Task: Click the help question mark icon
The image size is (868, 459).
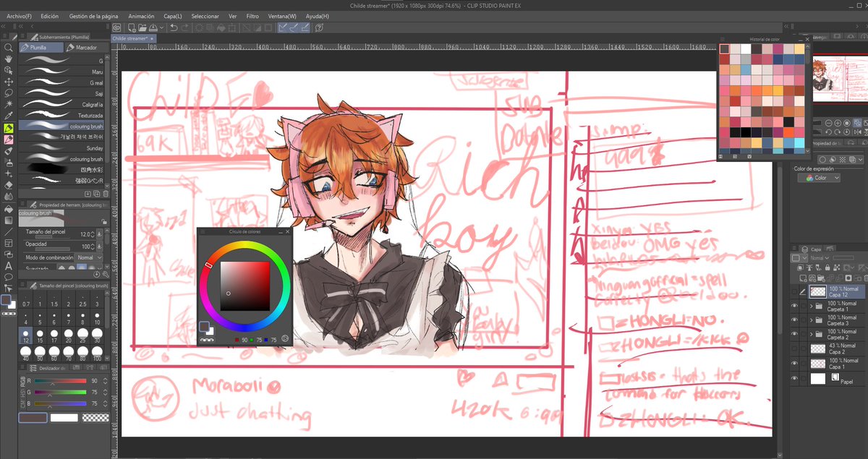Action: [x=319, y=27]
